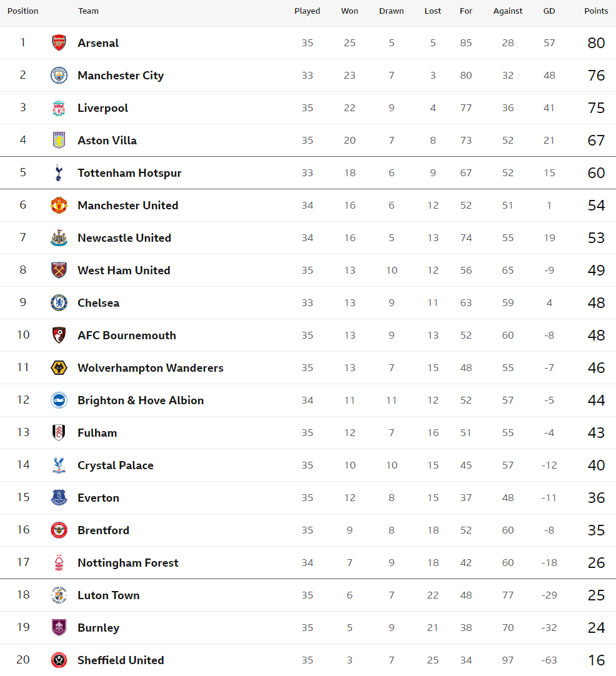
Task: Click the Played column header
Action: click(307, 11)
